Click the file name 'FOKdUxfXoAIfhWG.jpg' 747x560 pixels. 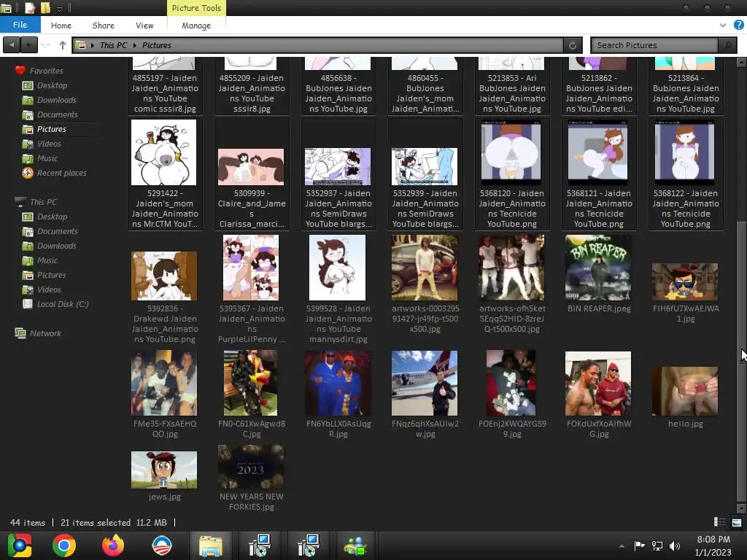point(599,429)
